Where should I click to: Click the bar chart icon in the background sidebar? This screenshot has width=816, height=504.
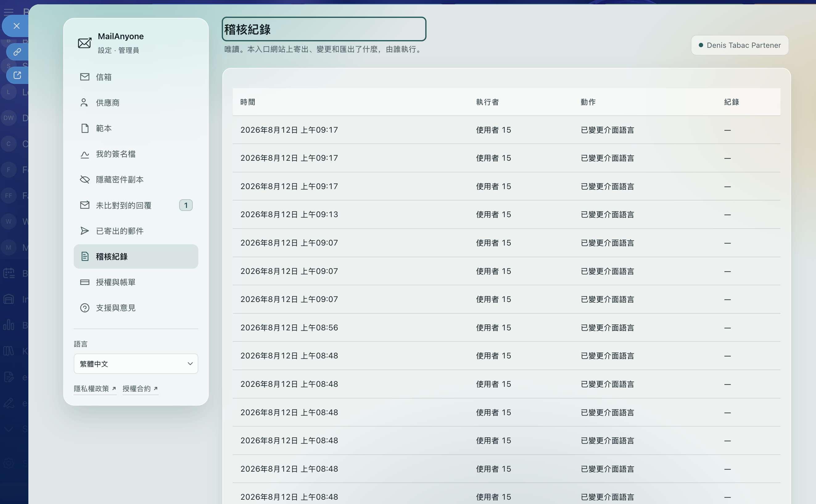(x=9, y=325)
